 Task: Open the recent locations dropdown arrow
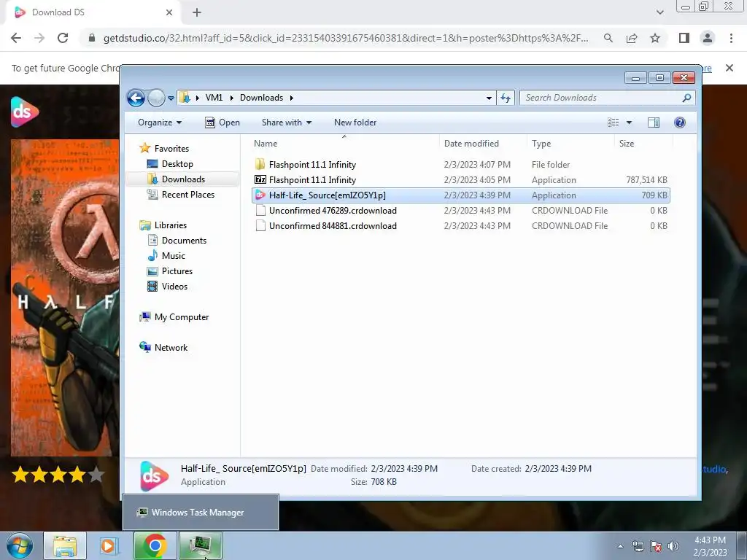pos(171,98)
